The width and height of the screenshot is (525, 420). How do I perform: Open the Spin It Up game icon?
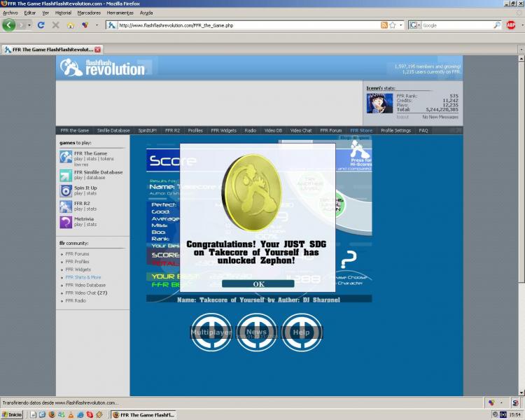pyautogui.click(x=65, y=190)
